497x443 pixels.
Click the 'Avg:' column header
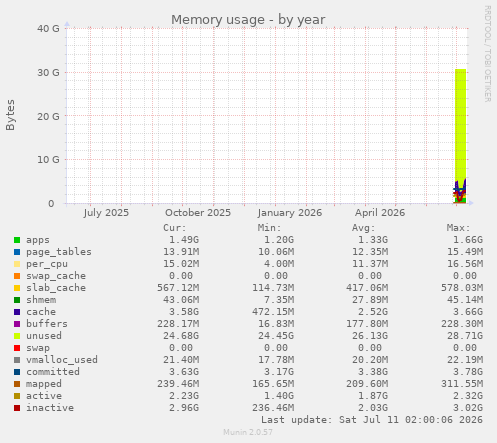tap(364, 228)
